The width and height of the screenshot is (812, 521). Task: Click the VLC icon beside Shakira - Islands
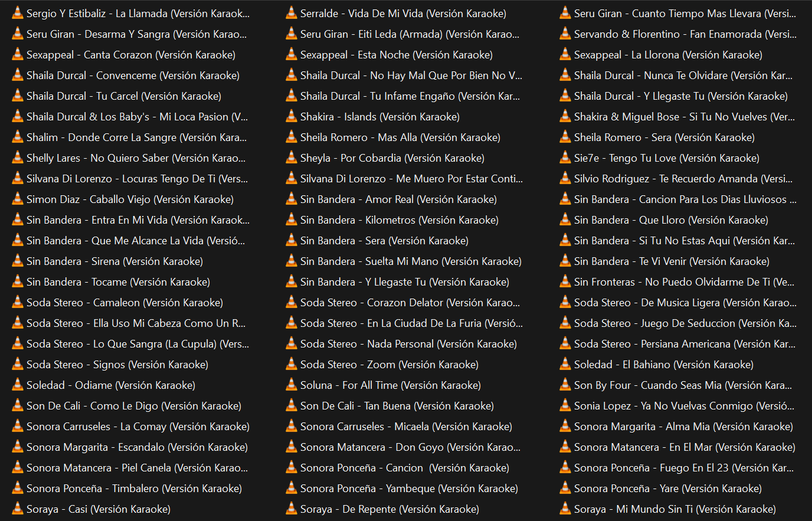click(292, 116)
